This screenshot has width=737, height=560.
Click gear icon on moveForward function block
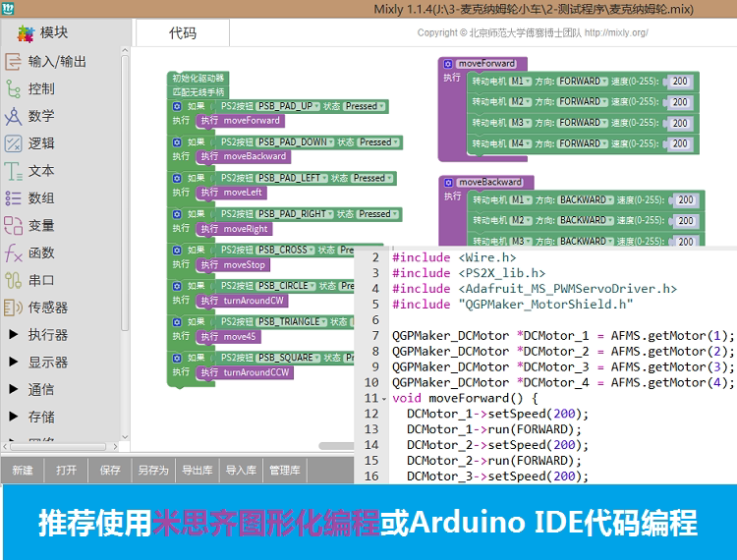pyautogui.click(x=448, y=64)
